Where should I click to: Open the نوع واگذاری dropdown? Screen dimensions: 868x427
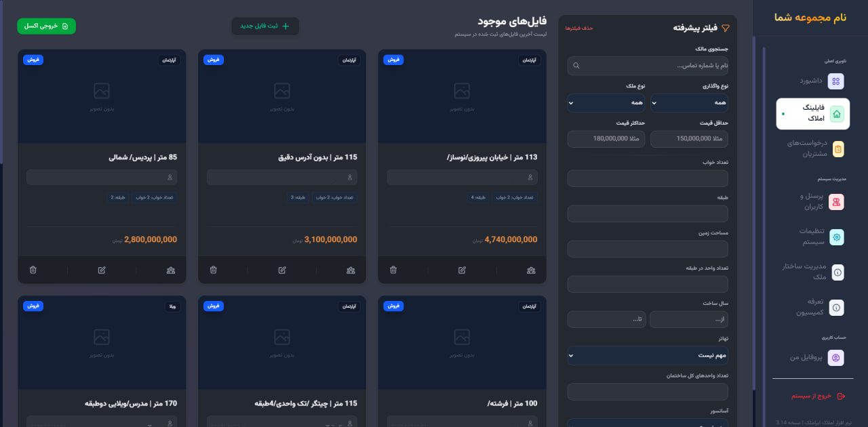pos(689,103)
